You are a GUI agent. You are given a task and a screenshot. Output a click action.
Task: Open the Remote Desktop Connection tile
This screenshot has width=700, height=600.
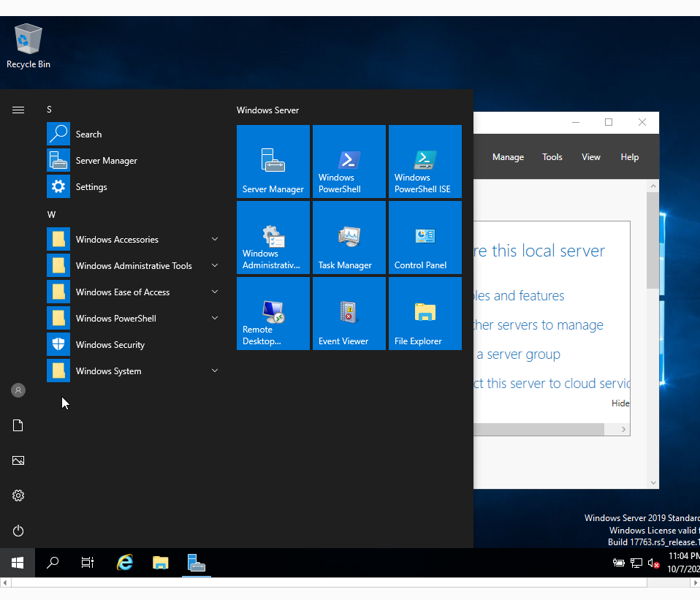[273, 313]
